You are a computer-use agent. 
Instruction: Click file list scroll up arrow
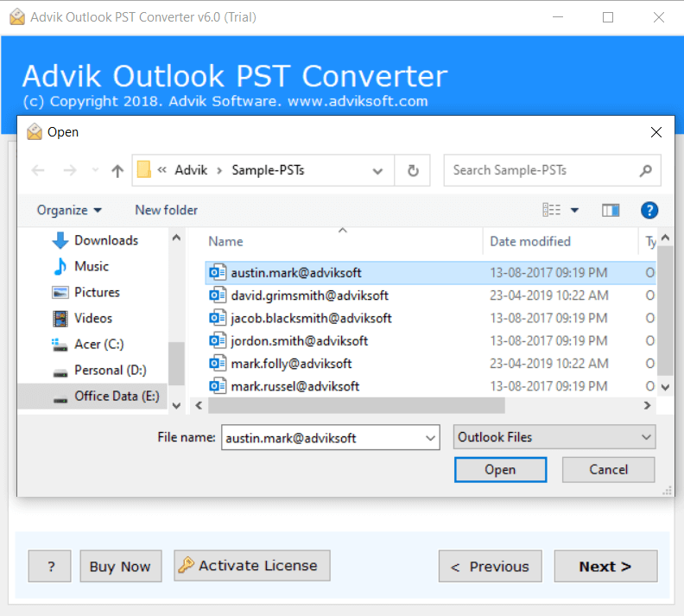coord(665,238)
